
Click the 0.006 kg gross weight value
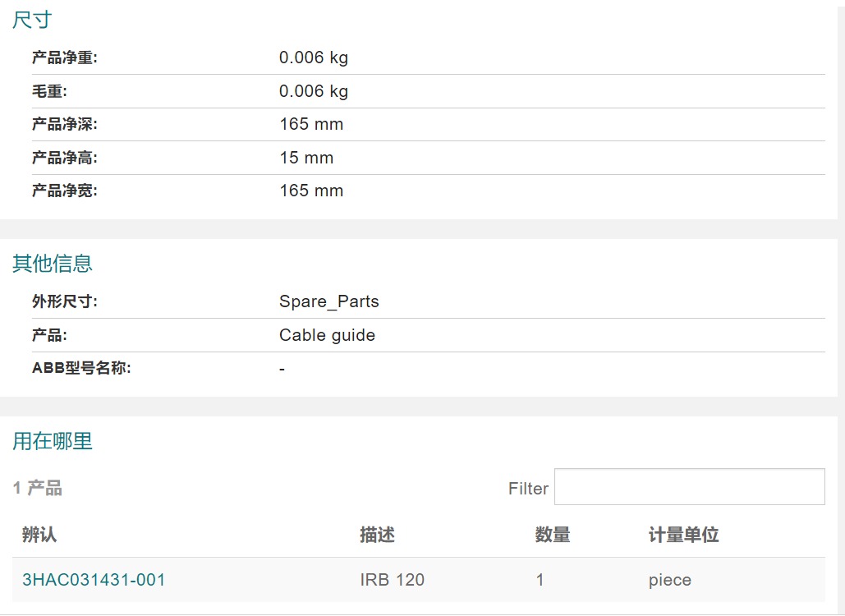tap(314, 91)
